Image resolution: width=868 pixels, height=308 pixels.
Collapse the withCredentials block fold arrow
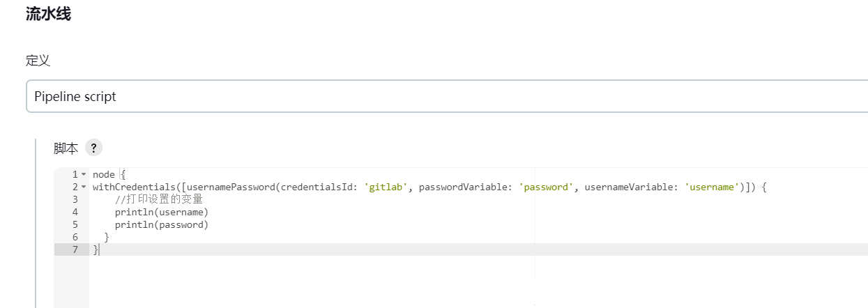84,187
